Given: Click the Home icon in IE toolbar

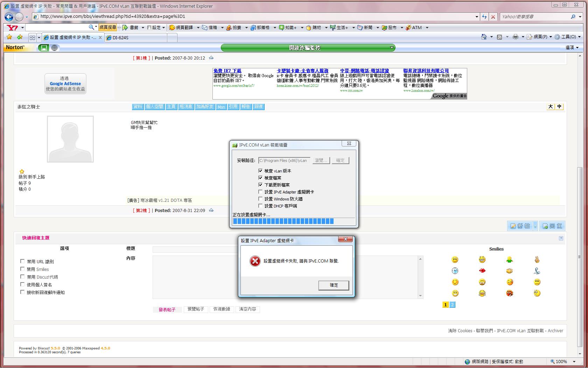Looking at the screenshot, I should click(484, 37).
